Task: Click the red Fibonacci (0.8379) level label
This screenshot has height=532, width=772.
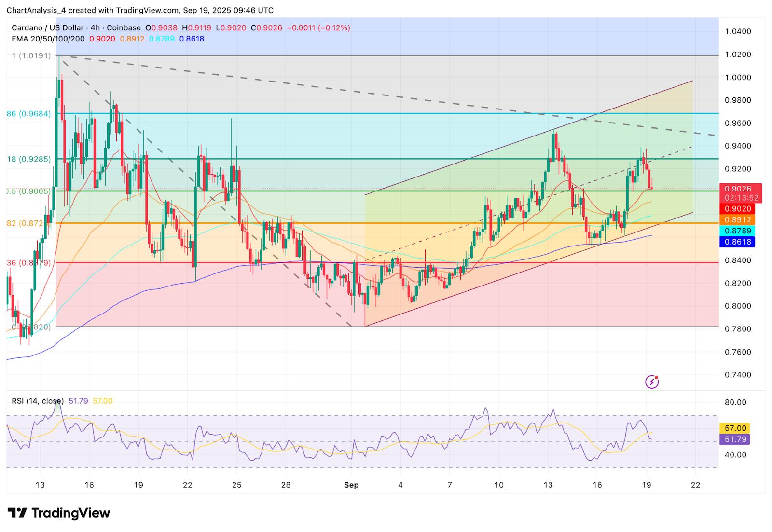Action: (28, 263)
